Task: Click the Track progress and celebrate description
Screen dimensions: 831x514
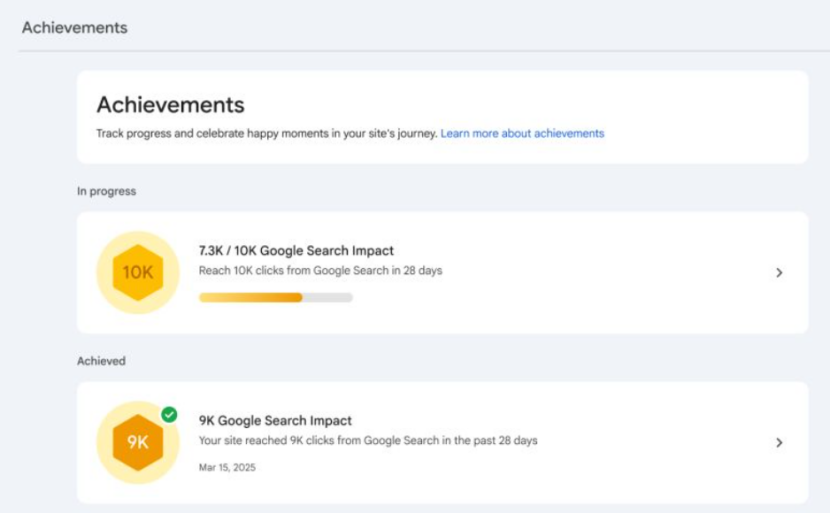Action: (266, 133)
